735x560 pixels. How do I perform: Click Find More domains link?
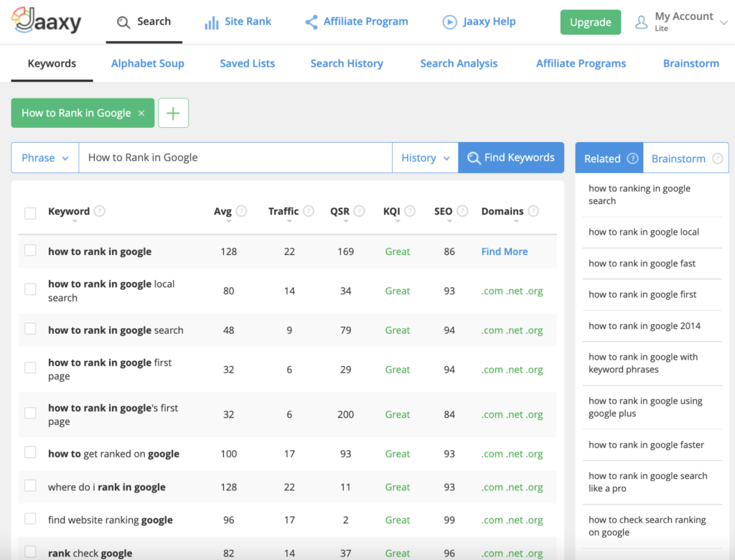click(505, 251)
